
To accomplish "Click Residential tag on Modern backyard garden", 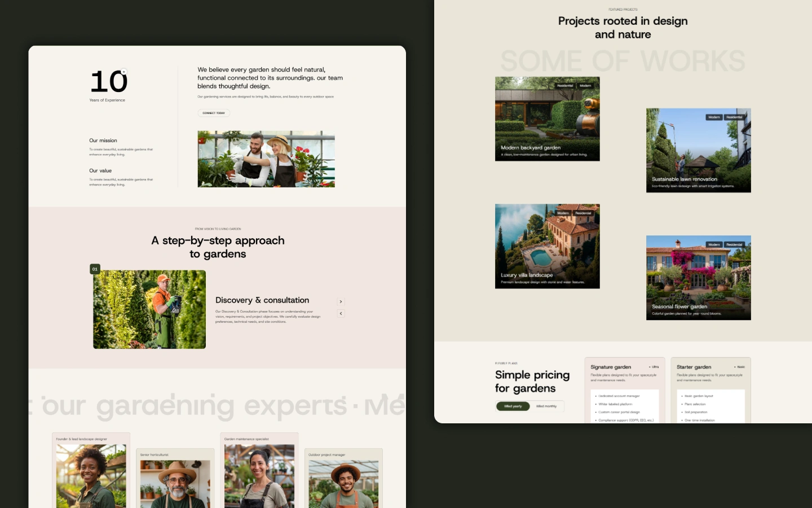I will point(564,86).
